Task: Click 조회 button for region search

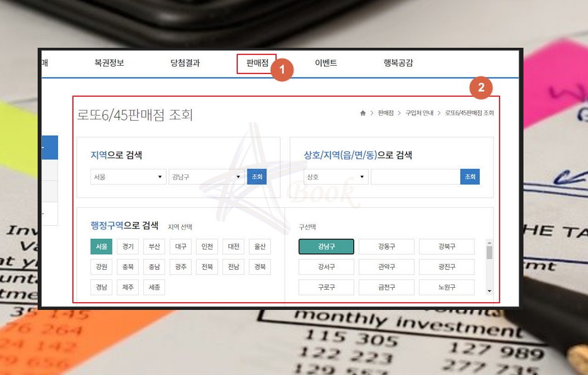Action: [x=257, y=177]
